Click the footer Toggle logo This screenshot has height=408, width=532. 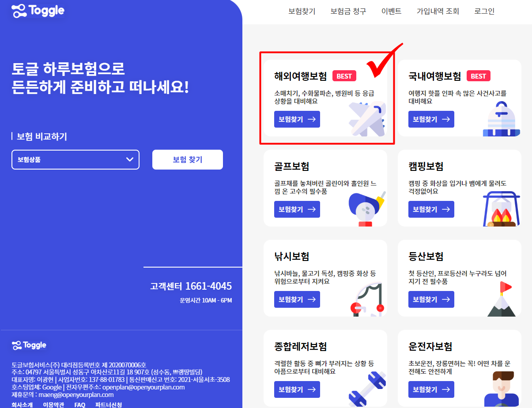29,345
